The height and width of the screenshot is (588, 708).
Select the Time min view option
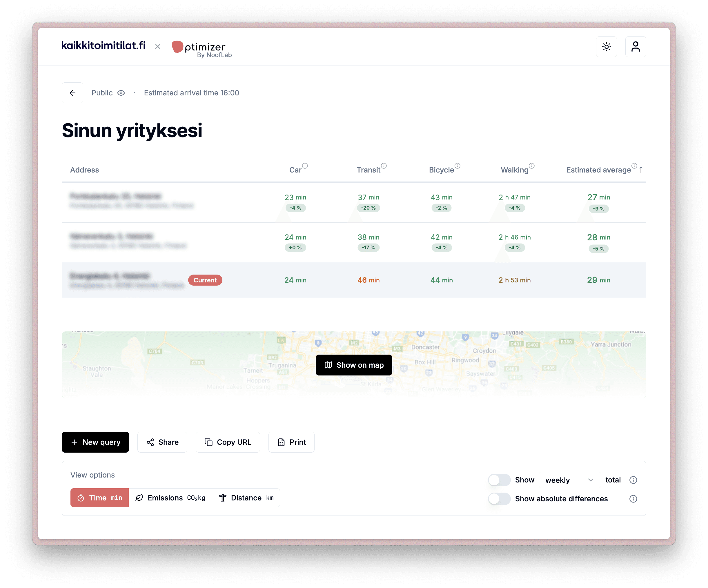[x=99, y=498]
